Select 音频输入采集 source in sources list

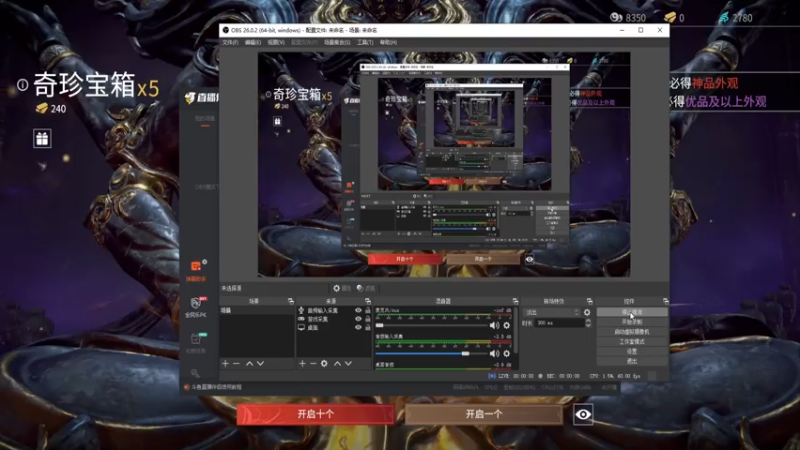(x=322, y=310)
